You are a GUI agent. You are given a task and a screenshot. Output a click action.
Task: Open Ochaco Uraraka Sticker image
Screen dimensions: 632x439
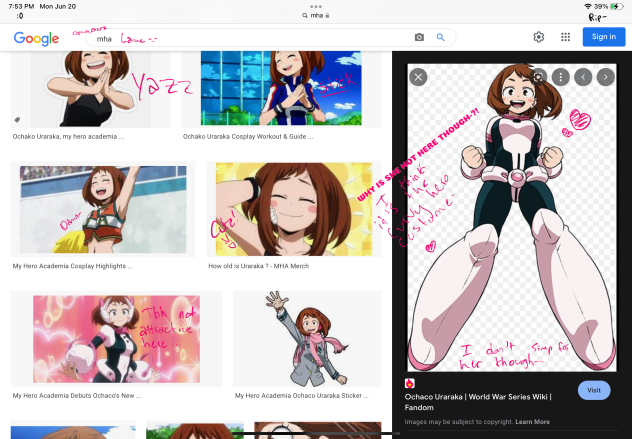pos(307,339)
